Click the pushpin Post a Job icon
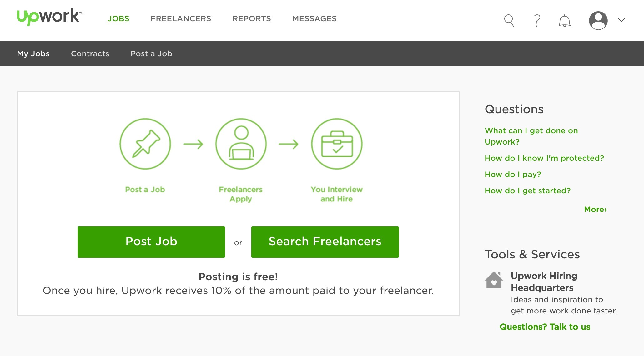 pos(145,144)
